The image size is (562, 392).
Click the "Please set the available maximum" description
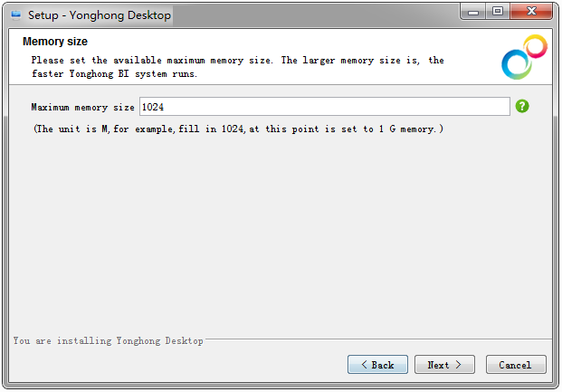pyautogui.click(x=237, y=67)
